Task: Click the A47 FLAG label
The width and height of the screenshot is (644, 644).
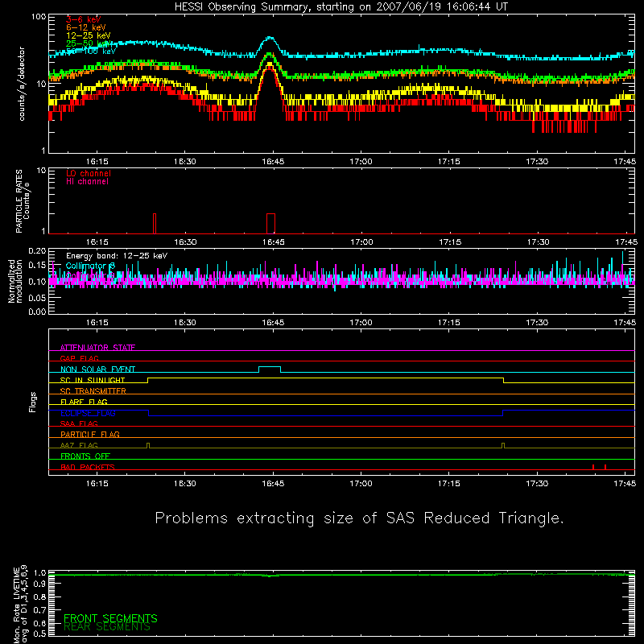Action: 79,445
